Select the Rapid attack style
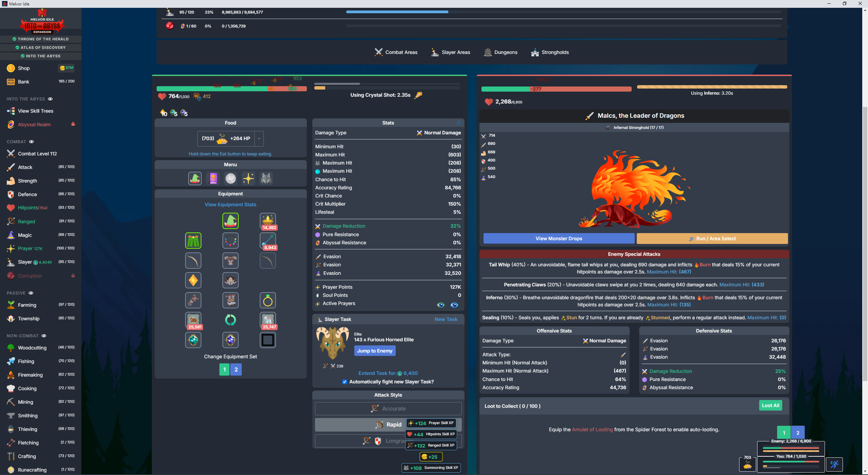 pyautogui.click(x=388, y=425)
